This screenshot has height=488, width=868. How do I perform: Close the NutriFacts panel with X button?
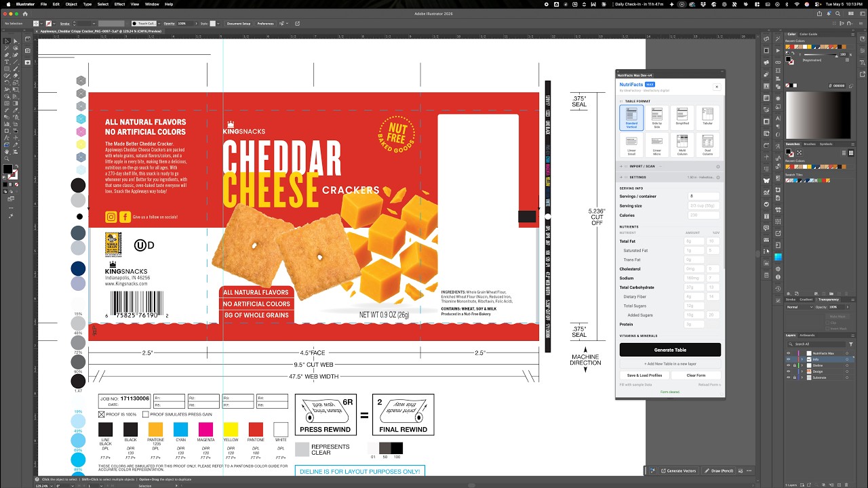click(x=717, y=87)
